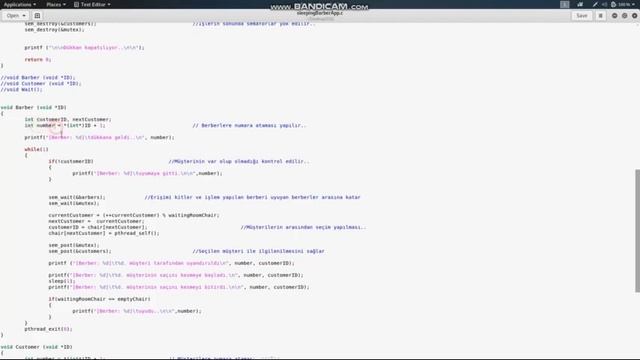
Task: Place the cursor on the 'sem_destroy(&mutex);' line
Action: point(54,30)
